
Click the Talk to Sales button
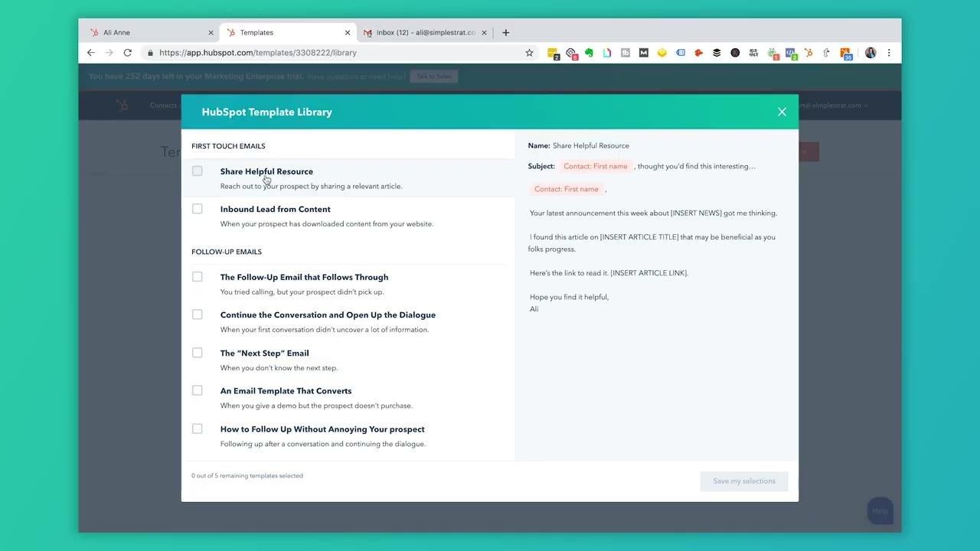(434, 76)
